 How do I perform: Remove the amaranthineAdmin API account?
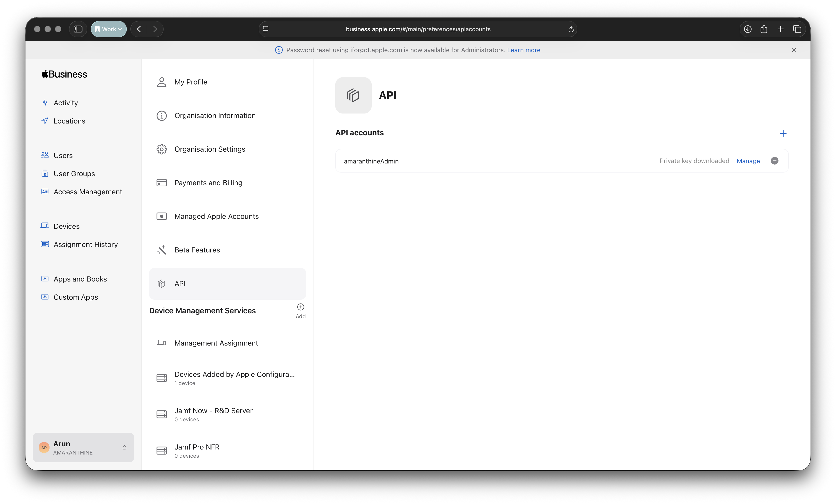coord(775,161)
